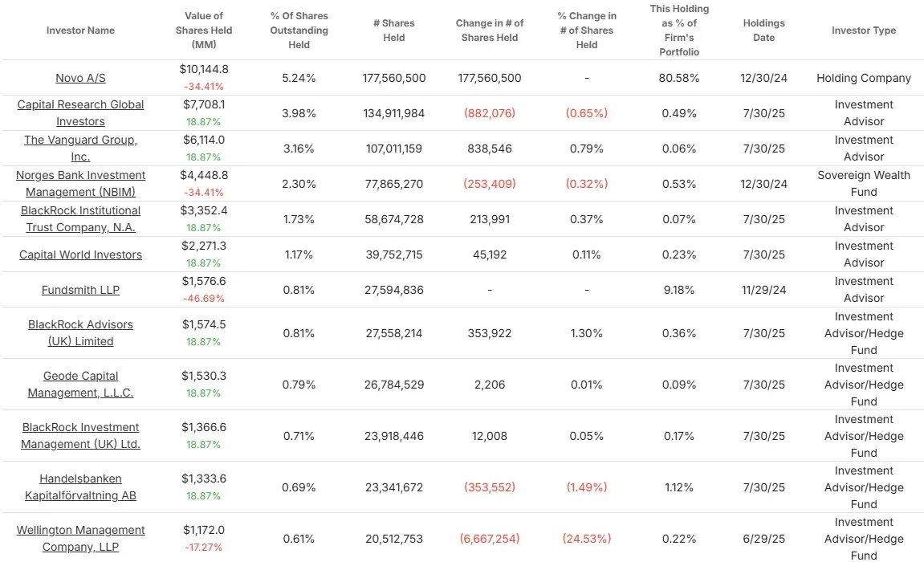
Task: Sort by # Shares Held column header
Action: pyautogui.click(x=393, y=30)
